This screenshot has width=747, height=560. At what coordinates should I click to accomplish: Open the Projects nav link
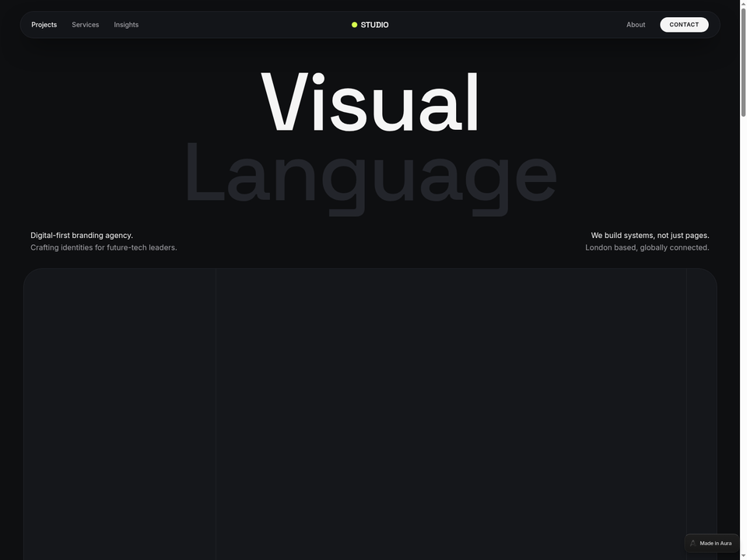(x=44, y=25)
